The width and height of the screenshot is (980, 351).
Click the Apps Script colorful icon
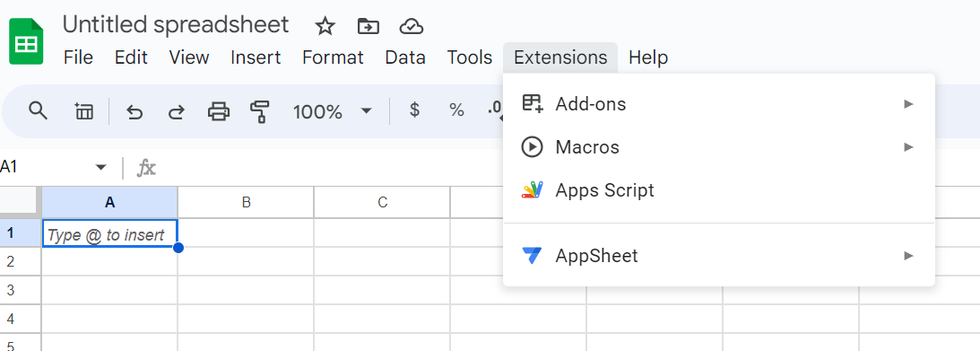point(532,189)
